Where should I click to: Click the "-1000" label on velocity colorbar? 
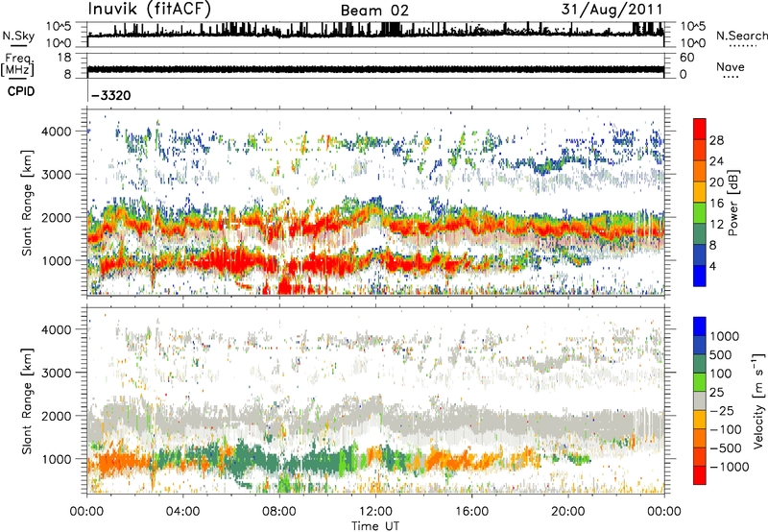(x=730, y=467)
